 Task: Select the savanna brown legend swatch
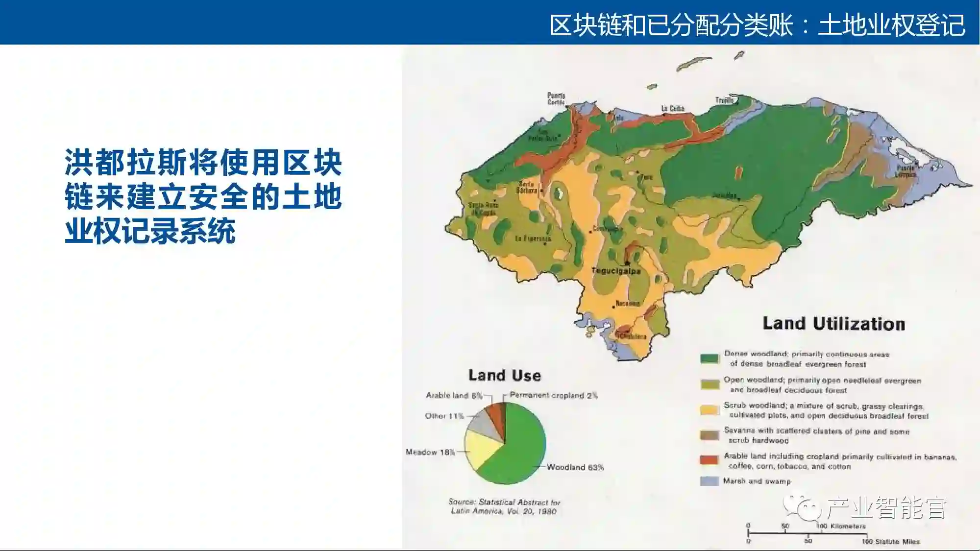[710, 435]
